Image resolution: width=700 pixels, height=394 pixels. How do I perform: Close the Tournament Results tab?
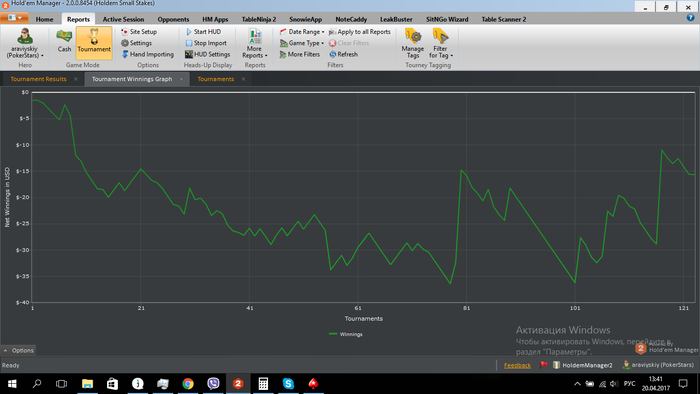coord(75,79)
